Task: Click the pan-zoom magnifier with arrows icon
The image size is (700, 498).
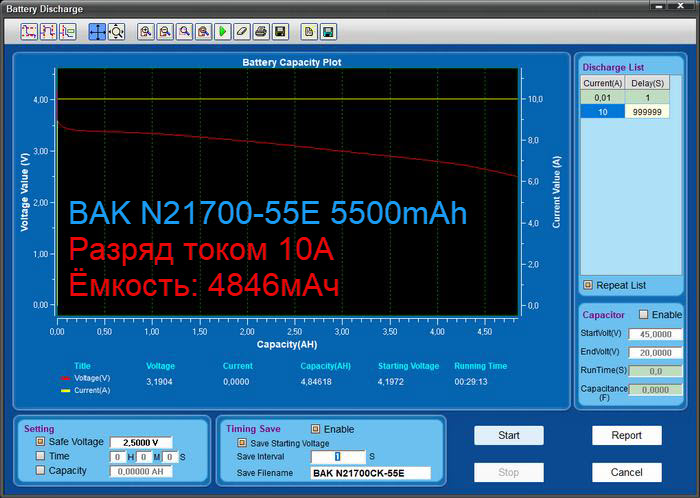Action: (116, 32)
